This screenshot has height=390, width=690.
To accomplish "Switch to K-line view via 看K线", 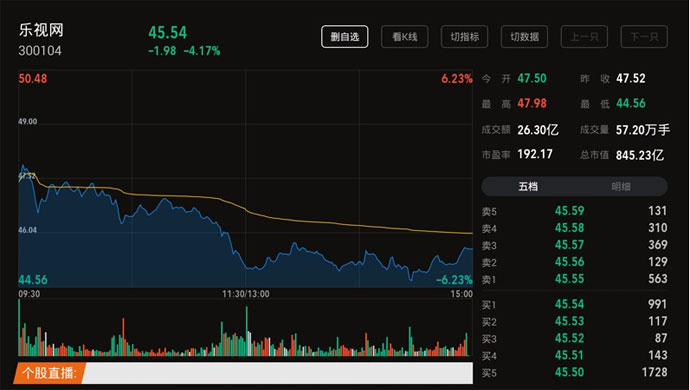I will 404,37.
